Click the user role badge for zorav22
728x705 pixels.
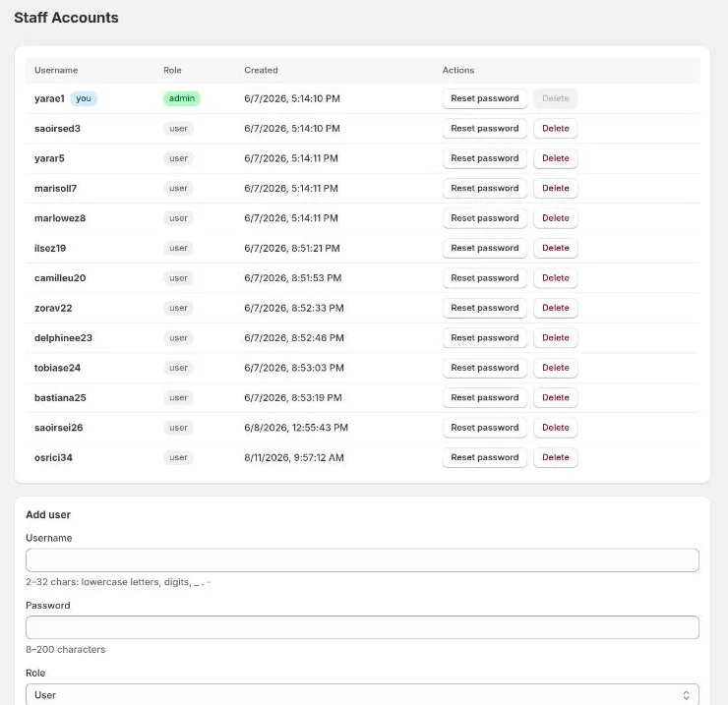178,308
